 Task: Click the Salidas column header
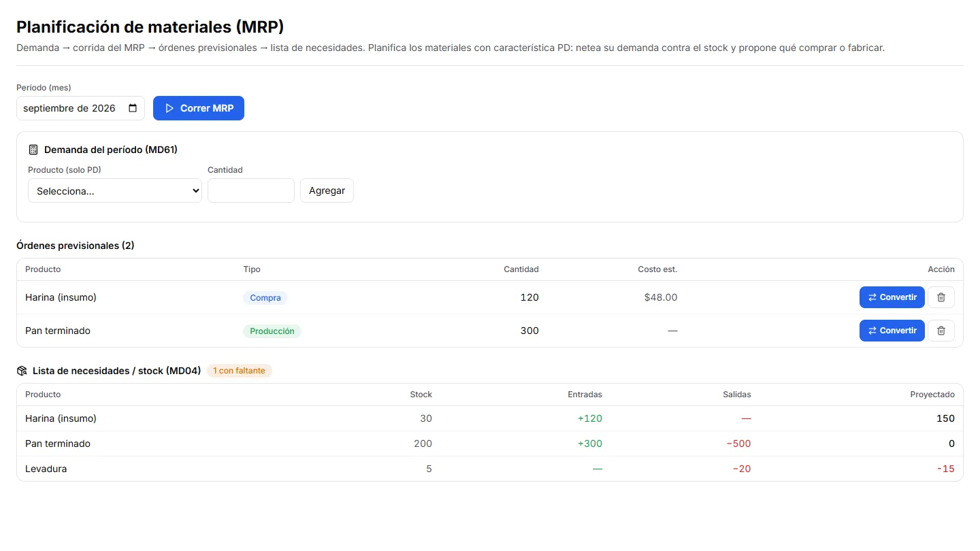click(737, 395)
